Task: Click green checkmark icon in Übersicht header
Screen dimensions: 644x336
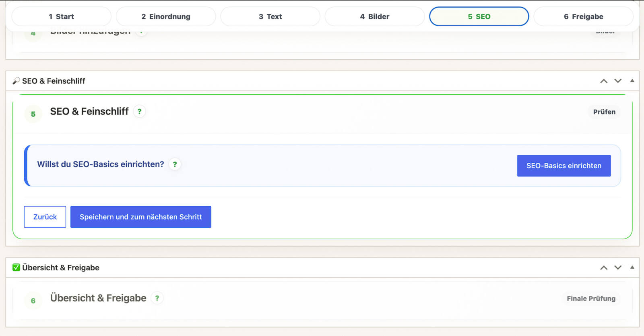Action: point(16,268)
